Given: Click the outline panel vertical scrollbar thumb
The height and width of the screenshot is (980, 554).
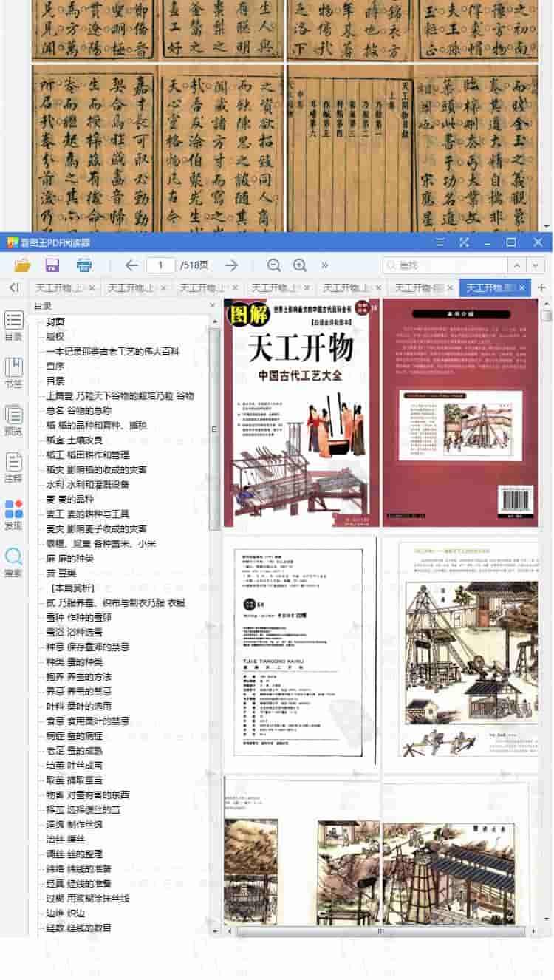Looking at the screenshot, I should tap(214, 429).
